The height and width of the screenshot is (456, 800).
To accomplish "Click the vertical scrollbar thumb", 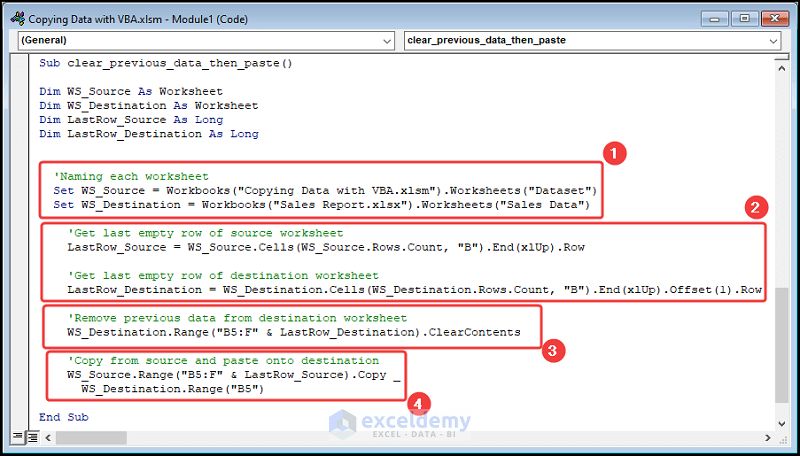I will (x=781, y=344).
